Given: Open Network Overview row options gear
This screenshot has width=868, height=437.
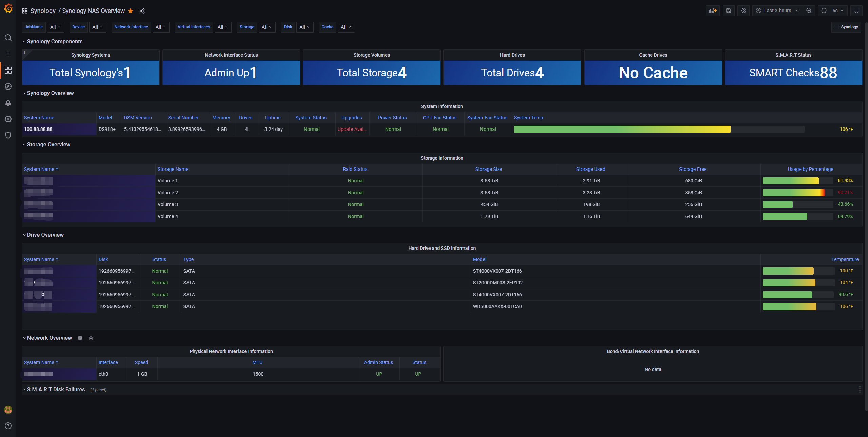Looking at the screenshot, I should point(80,338).
